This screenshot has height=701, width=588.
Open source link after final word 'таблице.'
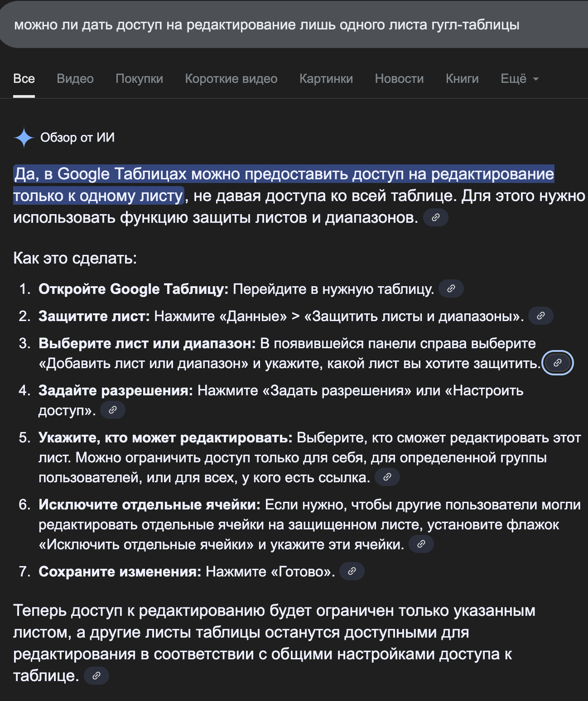(96, 676)
